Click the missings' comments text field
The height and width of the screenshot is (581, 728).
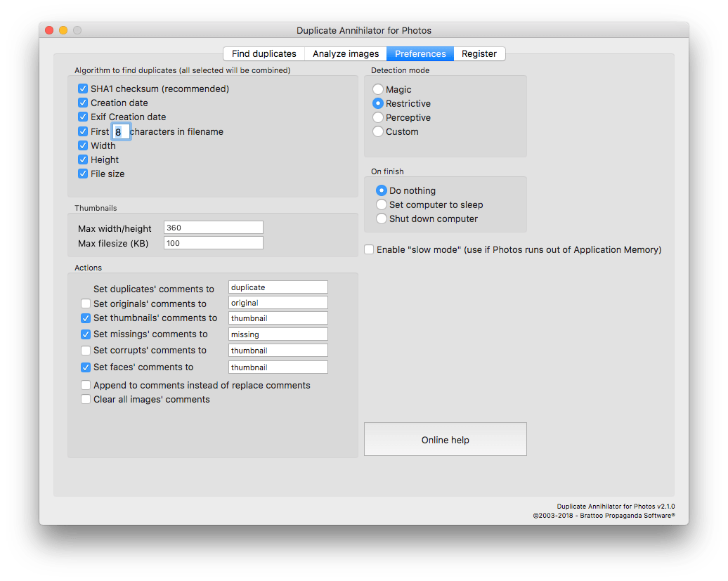click(278, 334)
